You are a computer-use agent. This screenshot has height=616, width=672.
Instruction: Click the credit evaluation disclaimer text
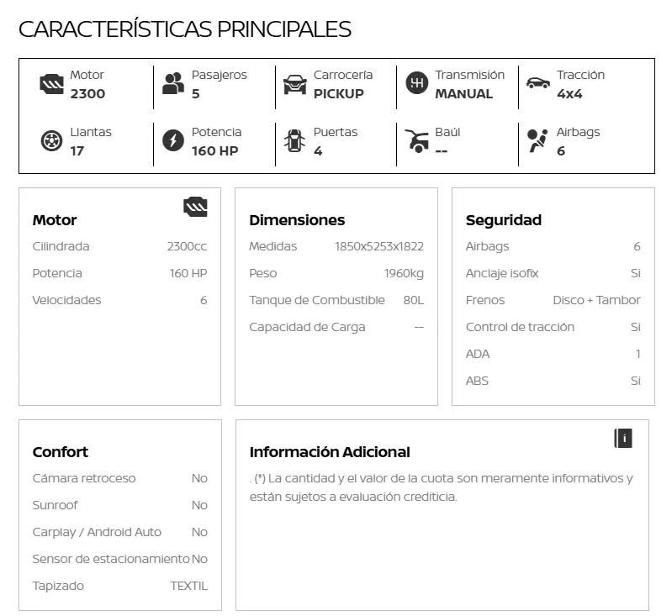(x=442, y=487)
